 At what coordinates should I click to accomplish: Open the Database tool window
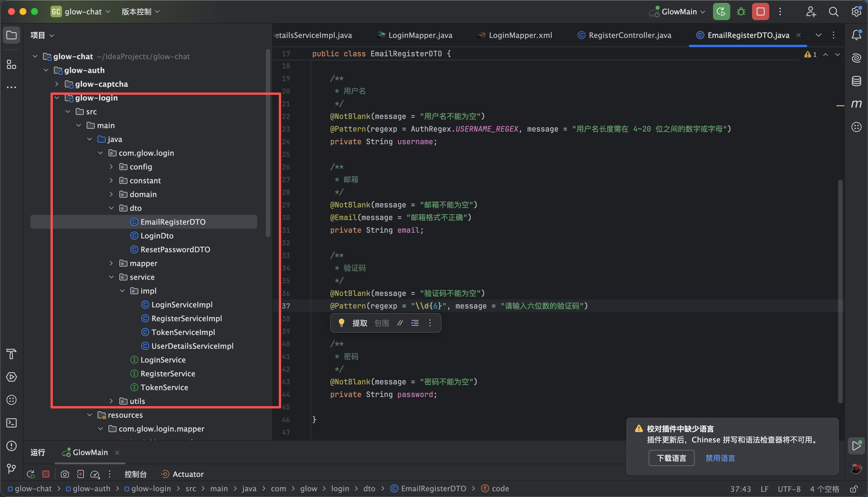[856, 81]
